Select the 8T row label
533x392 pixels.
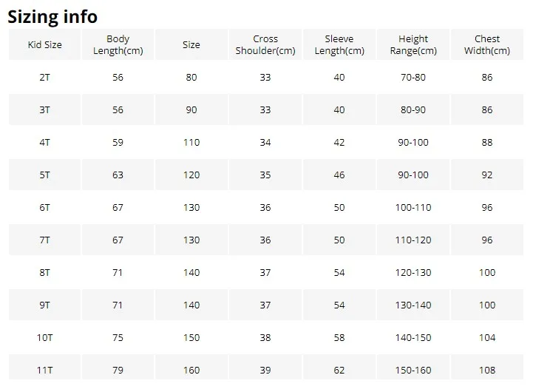(x=45, y=272)
